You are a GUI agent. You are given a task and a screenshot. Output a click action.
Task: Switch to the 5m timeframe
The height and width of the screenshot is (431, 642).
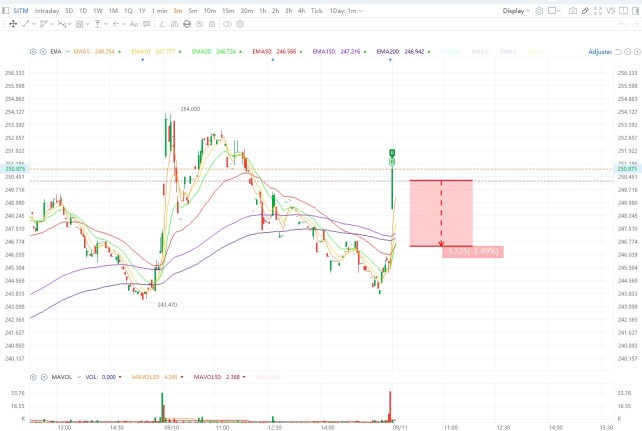pos(193,11)
